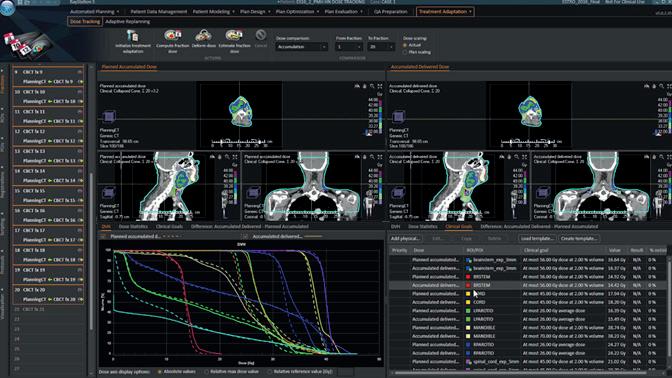Expand the Patient Modeling menu arrow
This screenshot has height=378, width=672.
point(233,12)
